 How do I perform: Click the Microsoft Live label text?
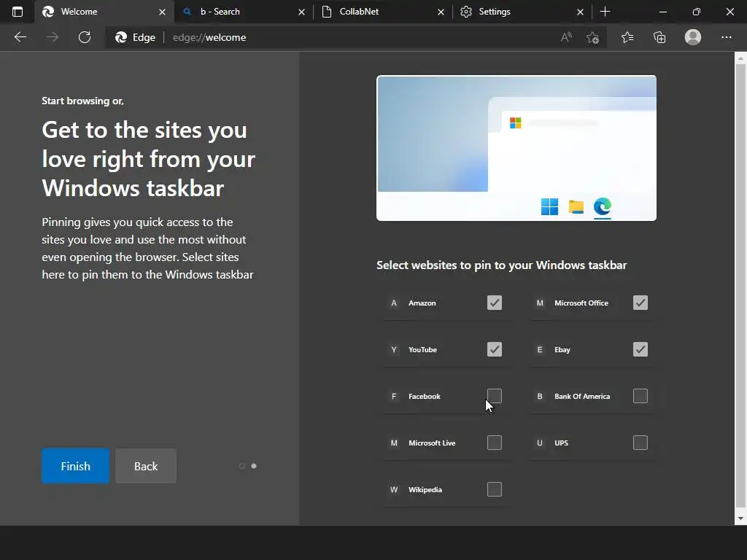(432, 443)
